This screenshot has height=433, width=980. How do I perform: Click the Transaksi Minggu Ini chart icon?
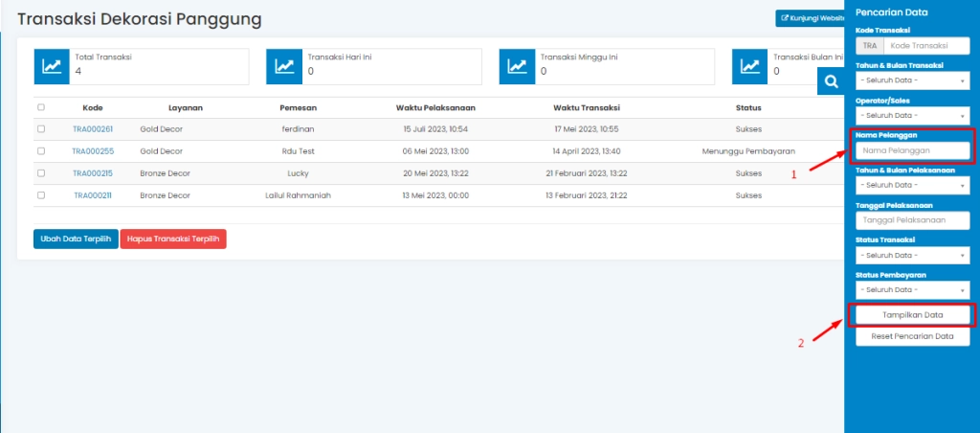pyautogui.click(x=517, y=66)
